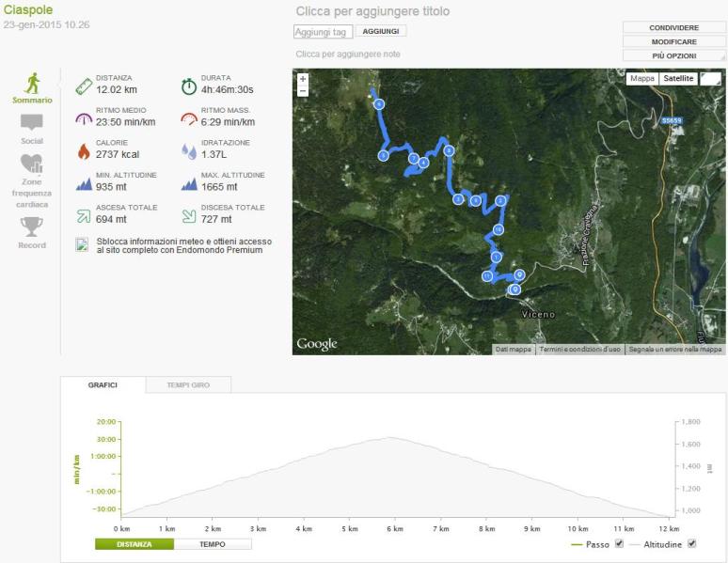Image resolution: width=728 pixels, height=563 pixels.
Task: Select the Grafici tab
Action: (103, 385)
